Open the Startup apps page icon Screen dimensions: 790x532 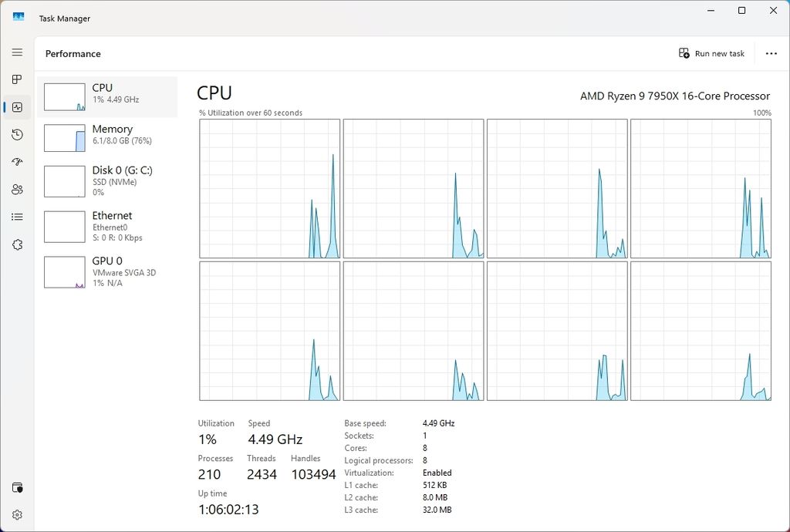17,162
